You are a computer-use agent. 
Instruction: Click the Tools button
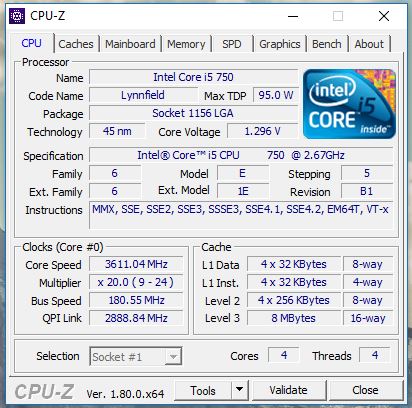(203, 390)
